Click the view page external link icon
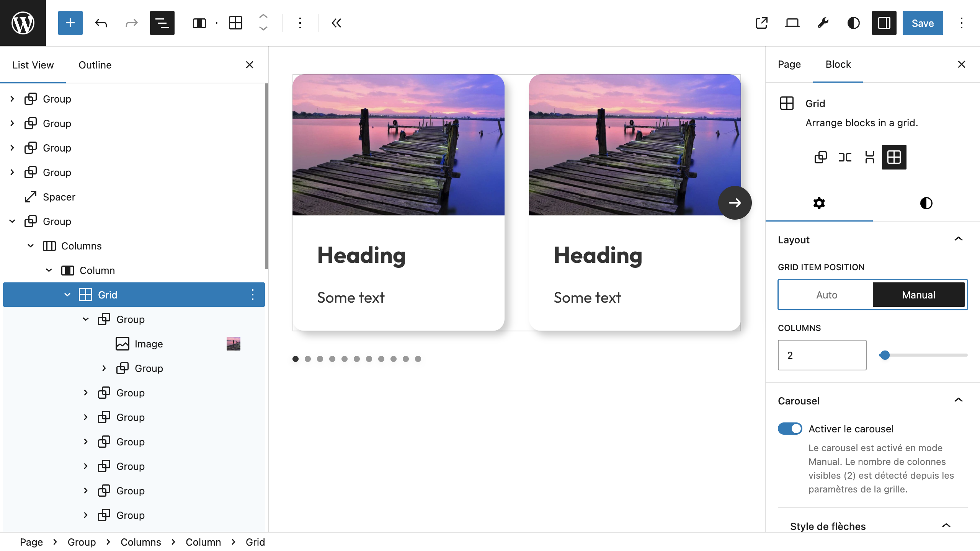Screen dimensions: 980x551 click(762, 23)
